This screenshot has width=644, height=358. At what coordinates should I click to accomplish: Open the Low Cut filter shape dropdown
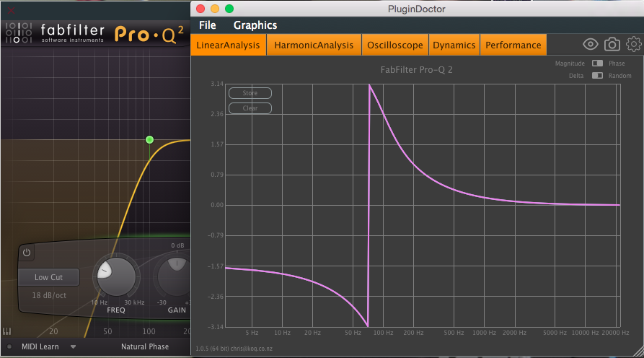pyautogui.click(x=48, y=277)
